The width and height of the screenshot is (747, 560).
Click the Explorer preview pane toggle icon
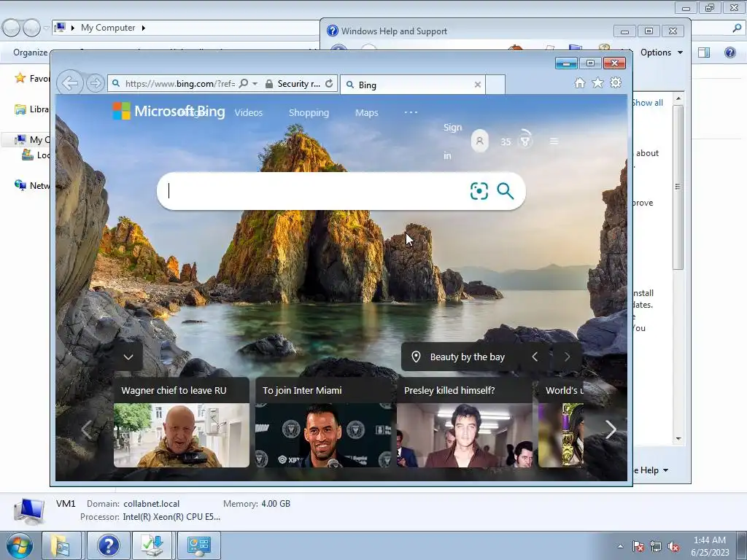point(704,52)
